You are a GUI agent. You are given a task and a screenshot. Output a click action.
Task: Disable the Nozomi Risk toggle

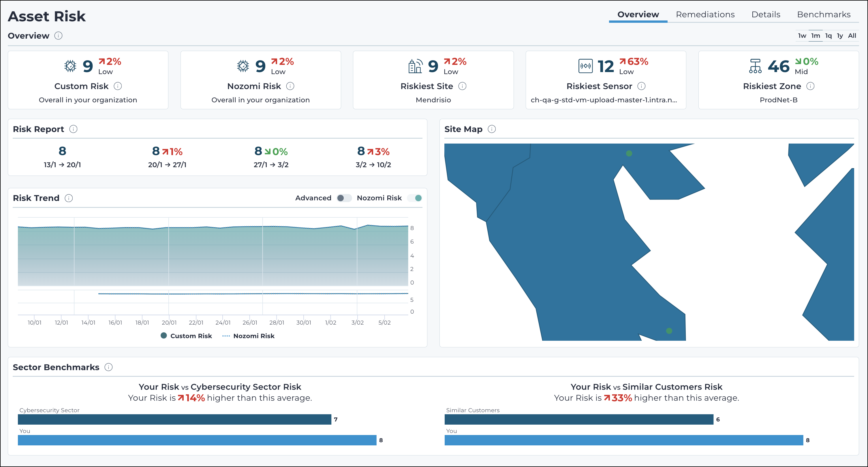click(415, 198)
